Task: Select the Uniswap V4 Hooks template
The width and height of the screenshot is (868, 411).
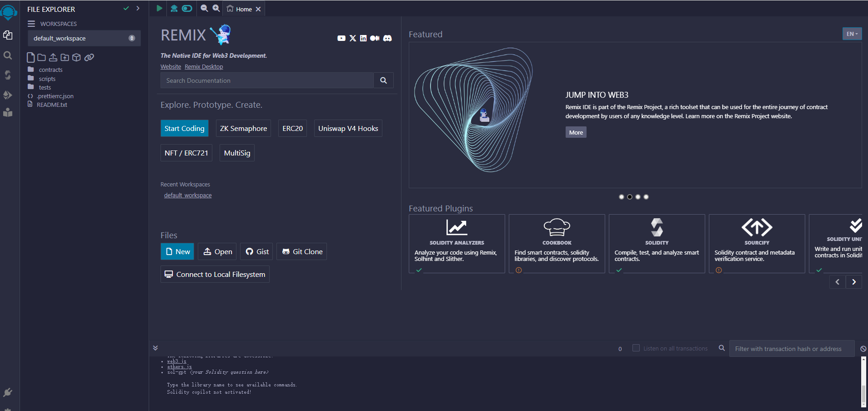Action: pos(348,128)
